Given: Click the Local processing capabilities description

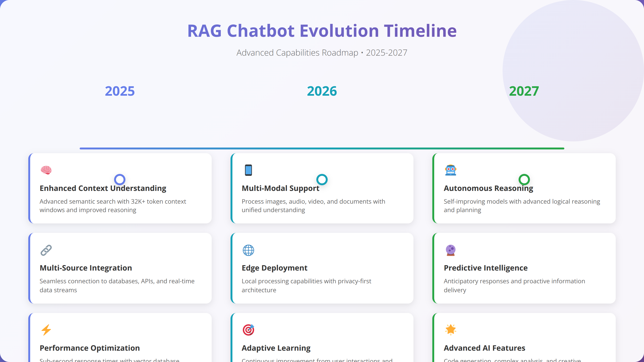Looking at the screenshot, I should pos(306,285).
